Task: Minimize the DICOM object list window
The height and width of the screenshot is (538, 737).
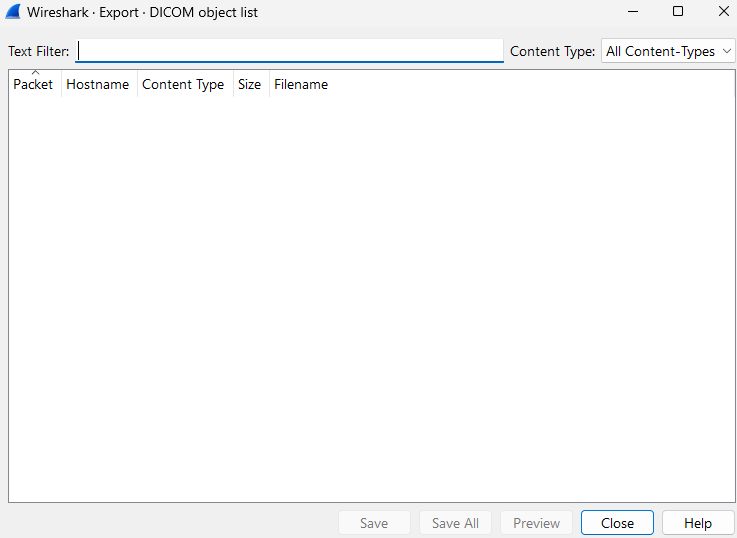Action: pyautogui.click(x=633, y=11)
